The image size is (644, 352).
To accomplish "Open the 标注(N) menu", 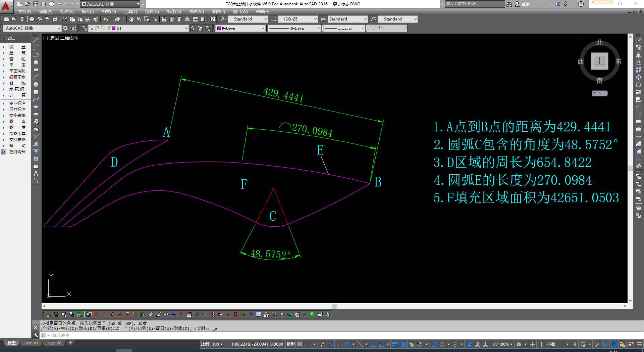I will click(x=174, y=12).
